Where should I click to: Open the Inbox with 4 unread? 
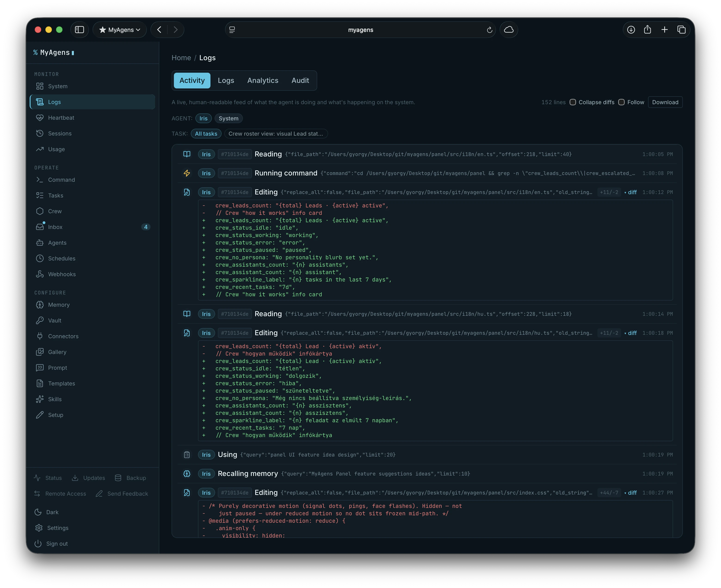(x=92, y=227)
